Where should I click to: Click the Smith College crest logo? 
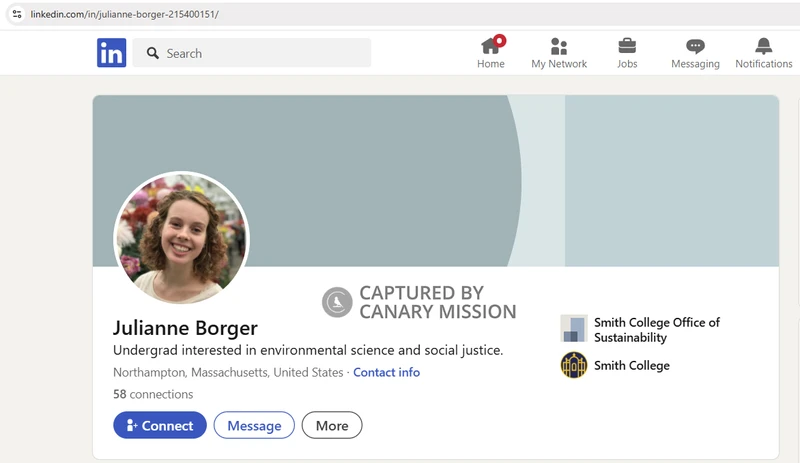[x=573, y=365]
